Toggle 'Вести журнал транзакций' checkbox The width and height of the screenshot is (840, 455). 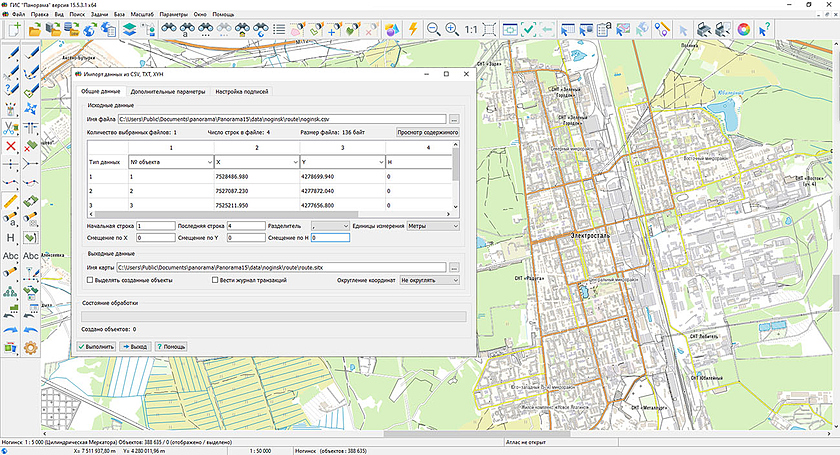point(217,281)
